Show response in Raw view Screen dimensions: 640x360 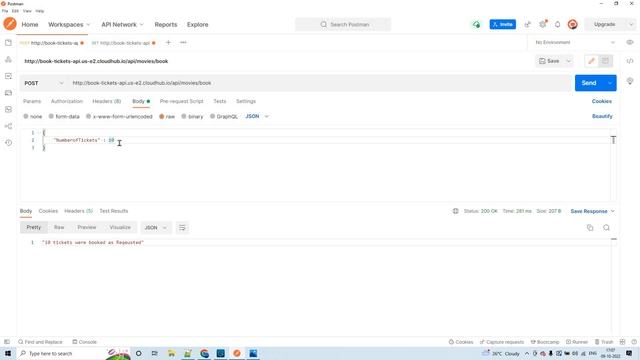(59, 227)
